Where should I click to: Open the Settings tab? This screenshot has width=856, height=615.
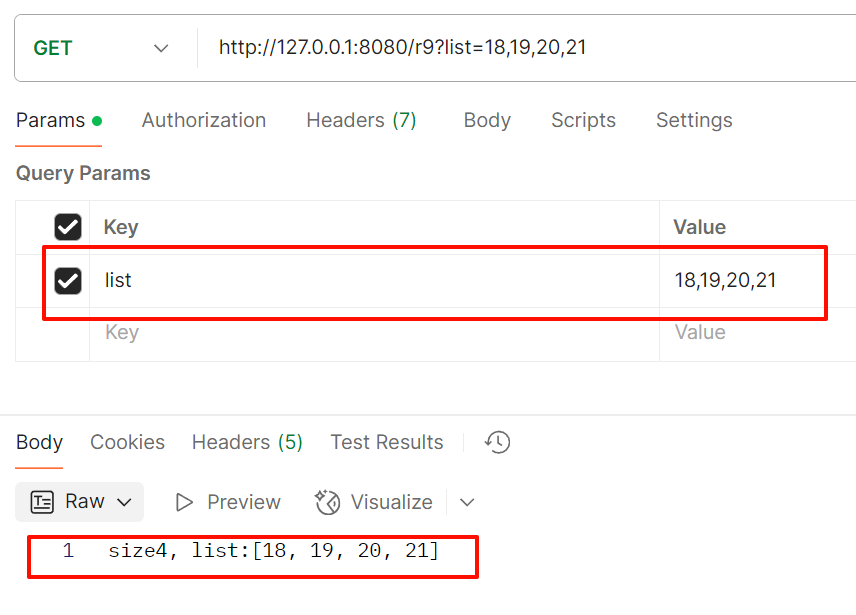click(694, 120)
